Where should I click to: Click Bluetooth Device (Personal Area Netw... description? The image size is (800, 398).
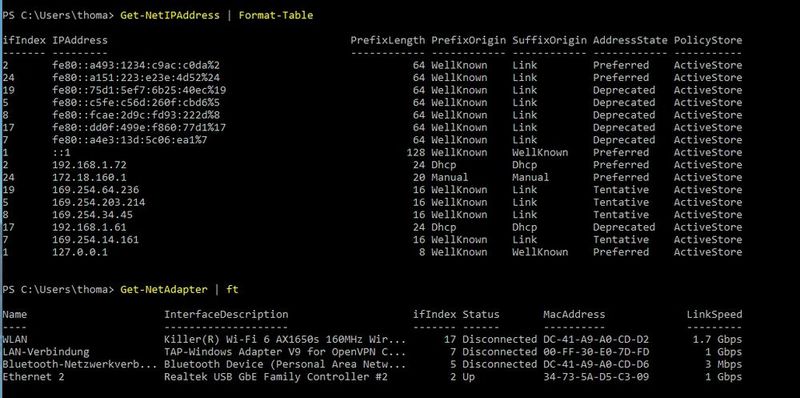point(285,364)
